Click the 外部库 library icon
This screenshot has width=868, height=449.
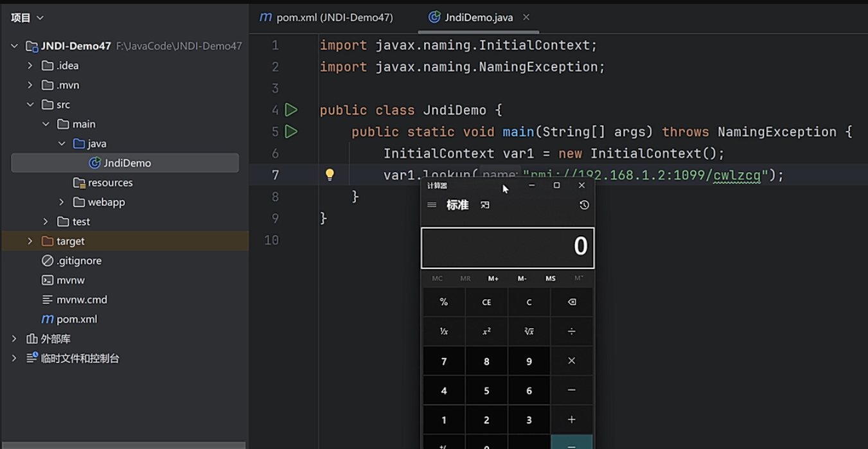(x=31, y=339)
